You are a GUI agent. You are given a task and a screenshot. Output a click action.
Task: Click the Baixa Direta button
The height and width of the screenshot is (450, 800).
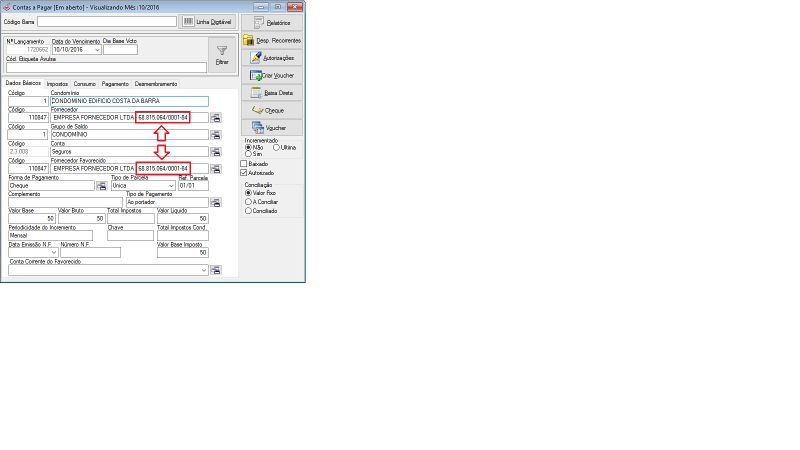pyautogui.click(x=271, y=92)
